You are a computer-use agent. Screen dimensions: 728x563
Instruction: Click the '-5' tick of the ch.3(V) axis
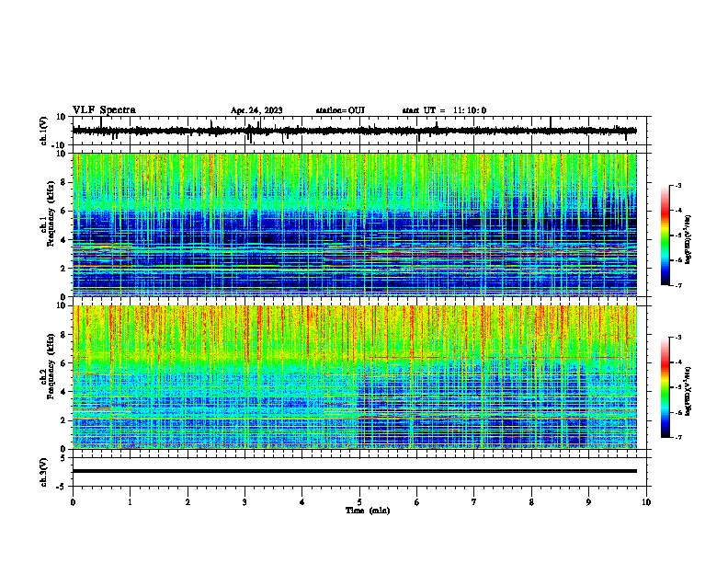[62, 487]
